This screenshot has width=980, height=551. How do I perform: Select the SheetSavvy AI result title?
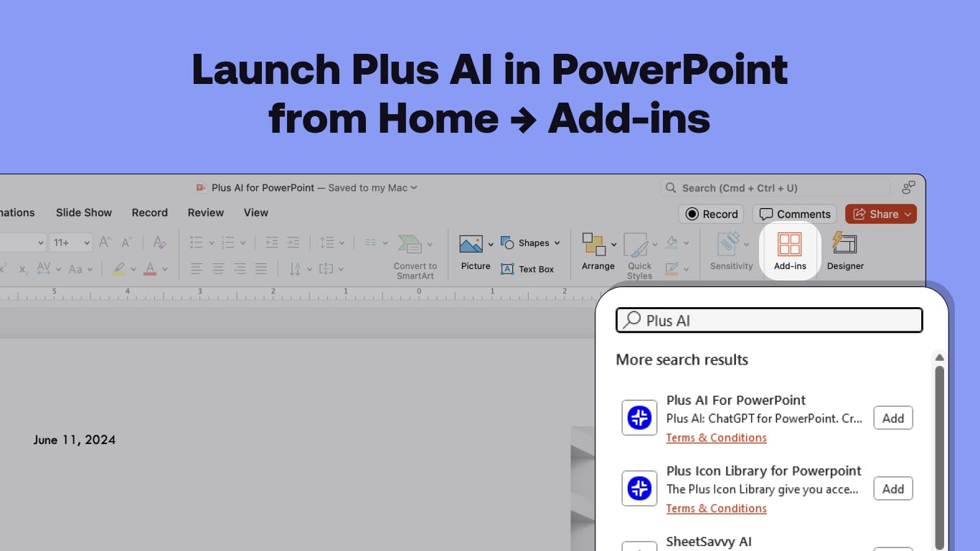click(709, 542)
